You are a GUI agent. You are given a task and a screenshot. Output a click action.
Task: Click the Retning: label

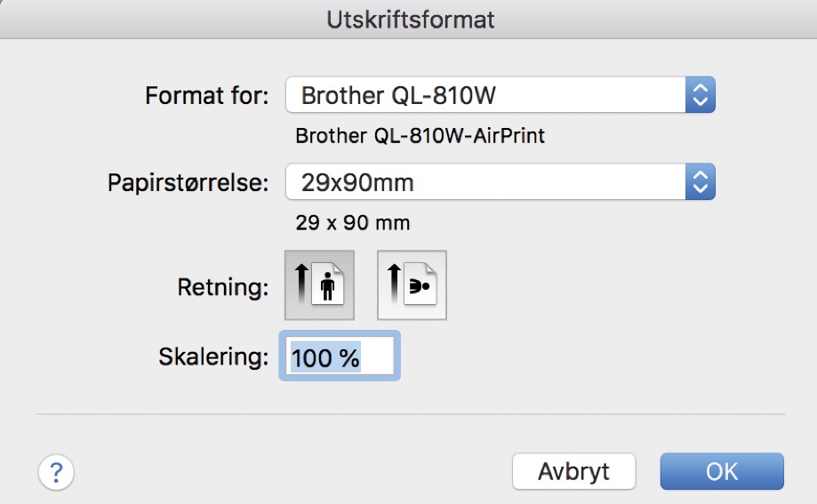click(x=224, y=286)
